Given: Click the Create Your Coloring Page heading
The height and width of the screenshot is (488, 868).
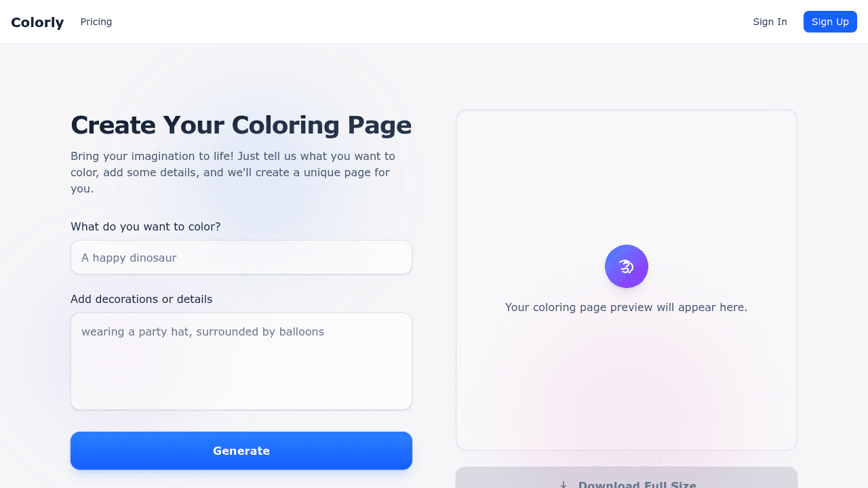Looking at the screenshot, I should tap(241, 125).
